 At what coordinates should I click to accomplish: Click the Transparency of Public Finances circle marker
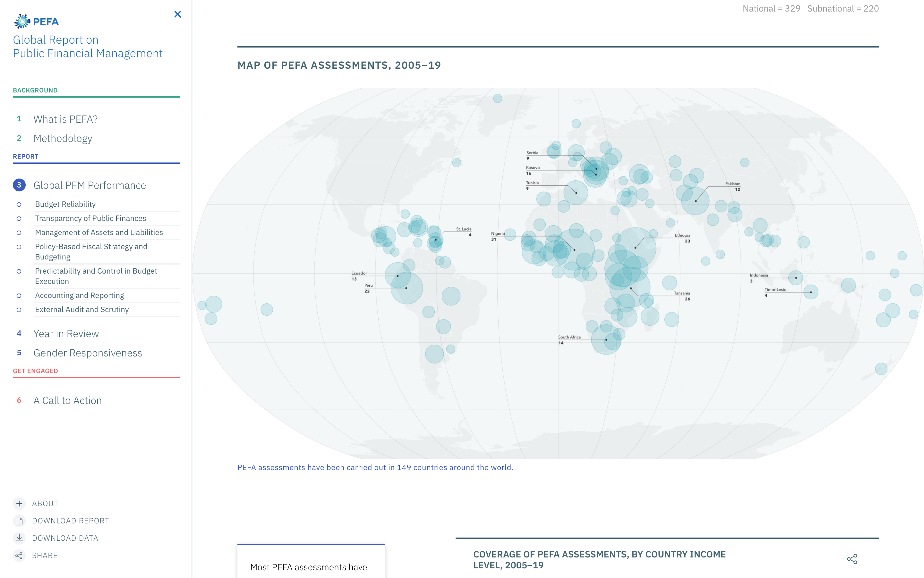(19, 219)
